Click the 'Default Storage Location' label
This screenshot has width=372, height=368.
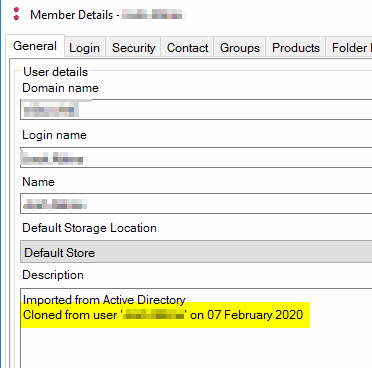coord(89,228)
